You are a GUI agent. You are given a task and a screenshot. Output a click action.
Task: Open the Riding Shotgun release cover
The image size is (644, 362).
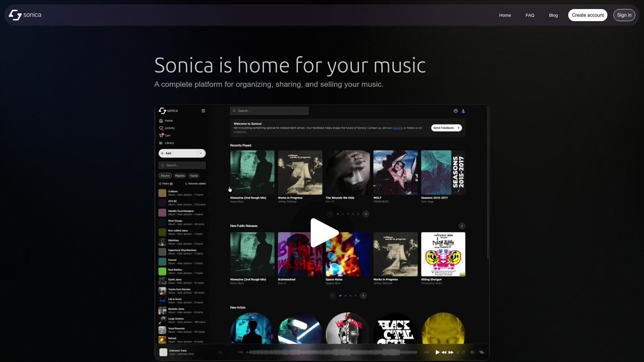click(443, 254)
